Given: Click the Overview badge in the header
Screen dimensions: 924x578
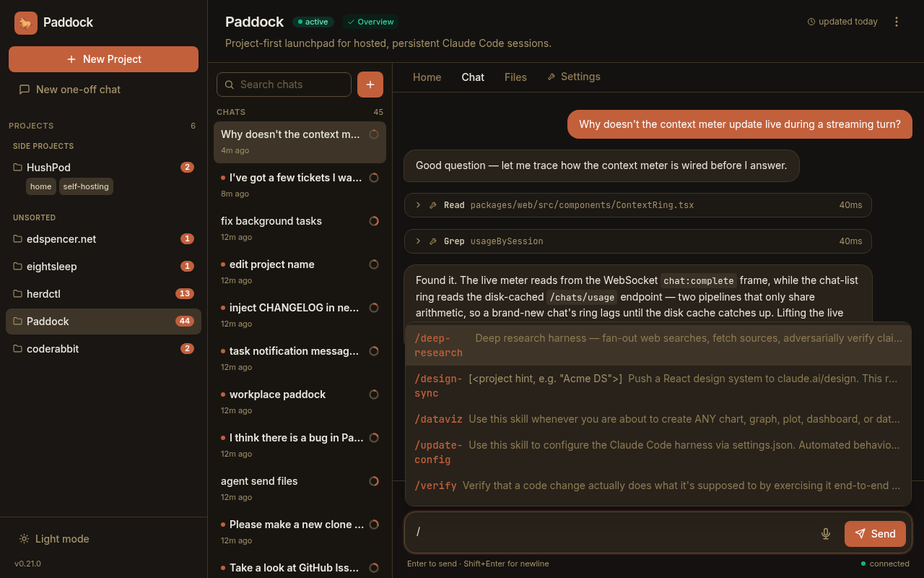Looking at the screenshot, I should pos(370,22).
